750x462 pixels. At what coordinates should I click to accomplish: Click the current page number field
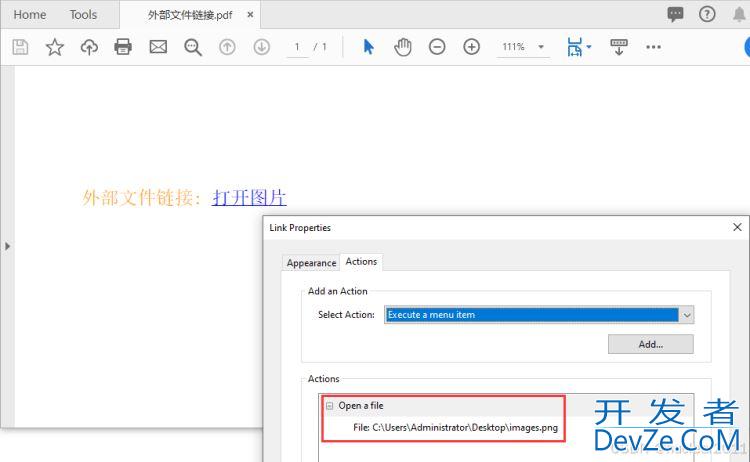click(297, 47)
